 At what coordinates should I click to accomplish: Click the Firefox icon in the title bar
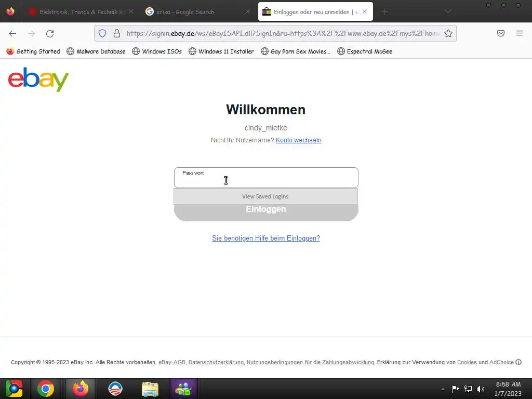(x=10, y=11)
